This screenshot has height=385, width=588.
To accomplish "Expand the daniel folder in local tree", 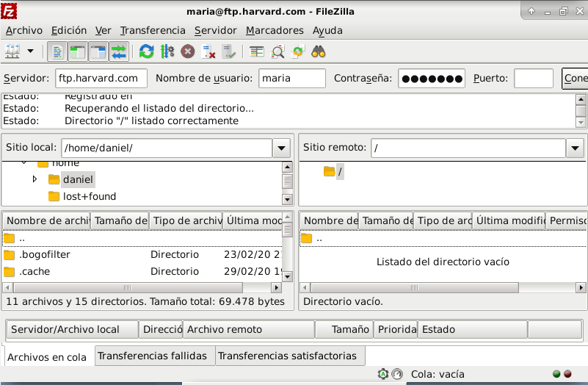I will (35, 179).
